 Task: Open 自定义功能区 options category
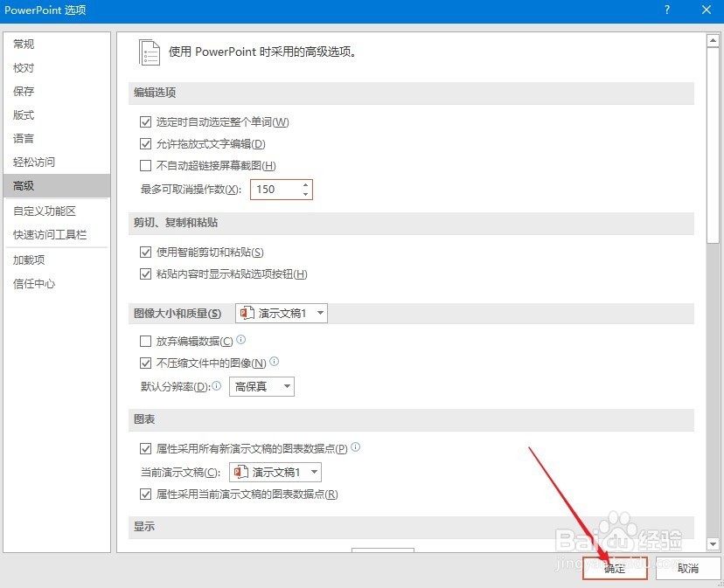(x=57, y=211)
